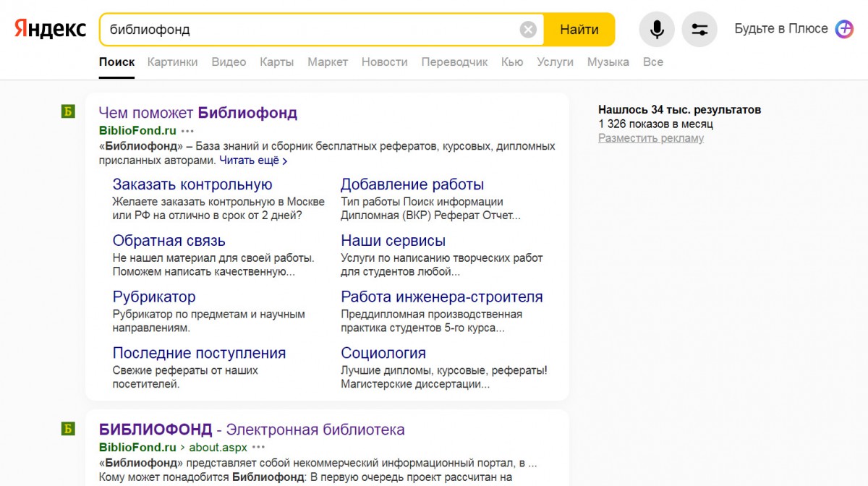This screenshot has height=486, width=868.
Task: Open the Маркет tab
Action: [x=328, y=62]
